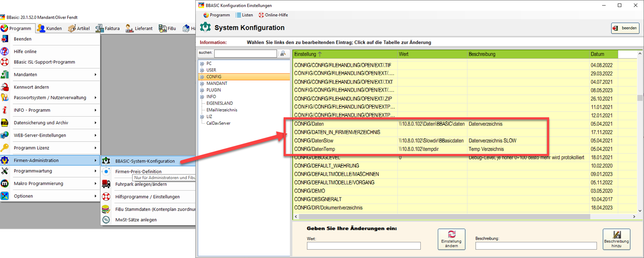The width and height of the screenshot is (644, 258).
Task: Expand the PLUGIN tree node
Action: point(202,90)
